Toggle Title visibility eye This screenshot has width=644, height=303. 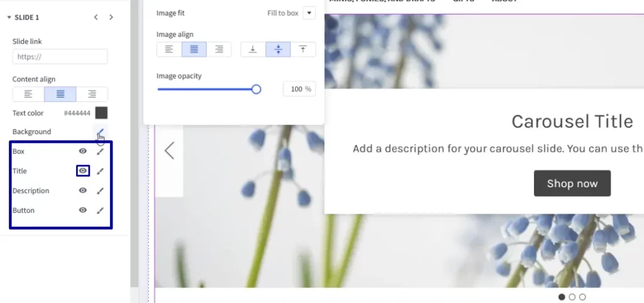pos(83,171)
